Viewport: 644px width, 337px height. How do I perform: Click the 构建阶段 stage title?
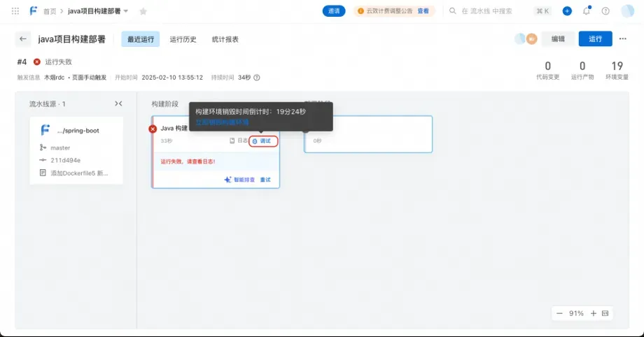point(164,104)
